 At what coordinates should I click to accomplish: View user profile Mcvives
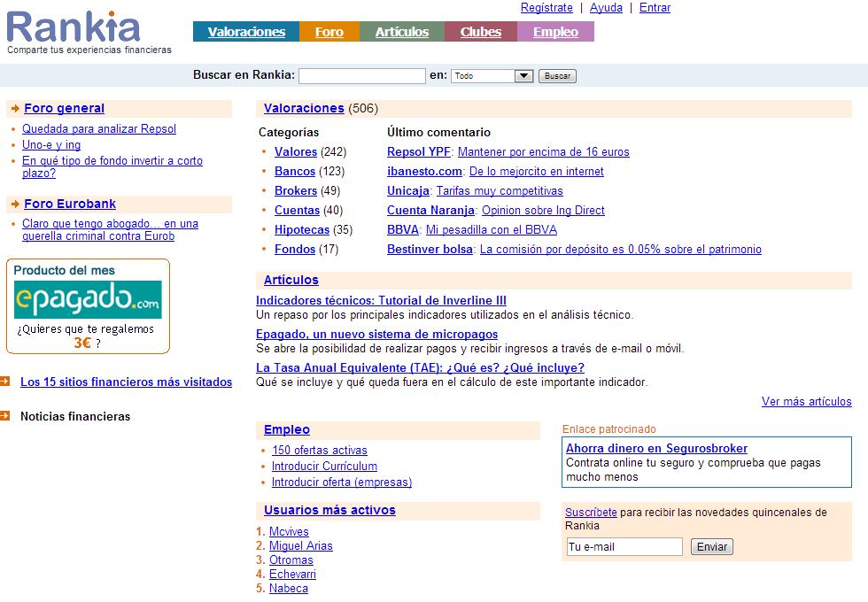[x=289, y=532]
